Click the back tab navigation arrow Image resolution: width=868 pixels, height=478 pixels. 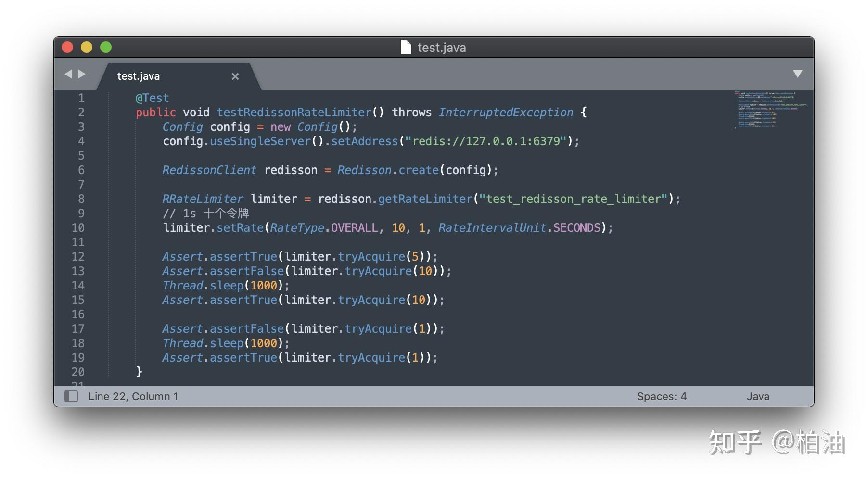pos(68,74)
